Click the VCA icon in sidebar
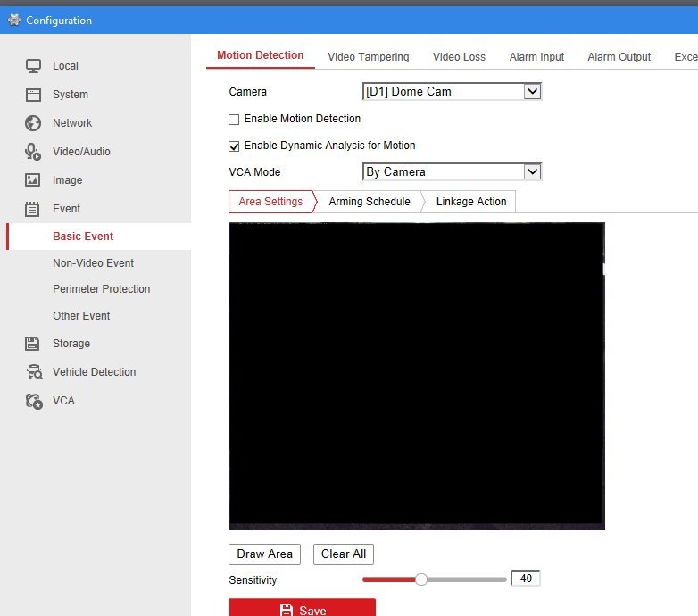 coord(33,400)
